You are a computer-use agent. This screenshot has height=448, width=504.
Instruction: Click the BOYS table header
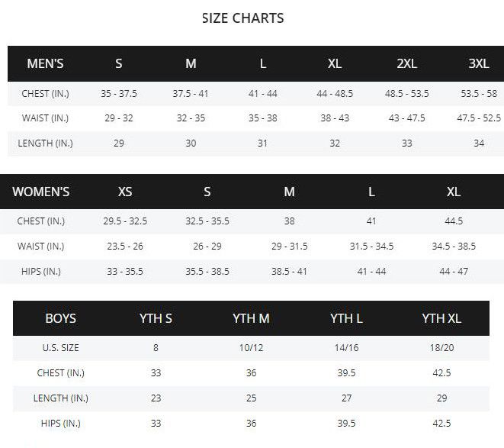coord(61,318)
